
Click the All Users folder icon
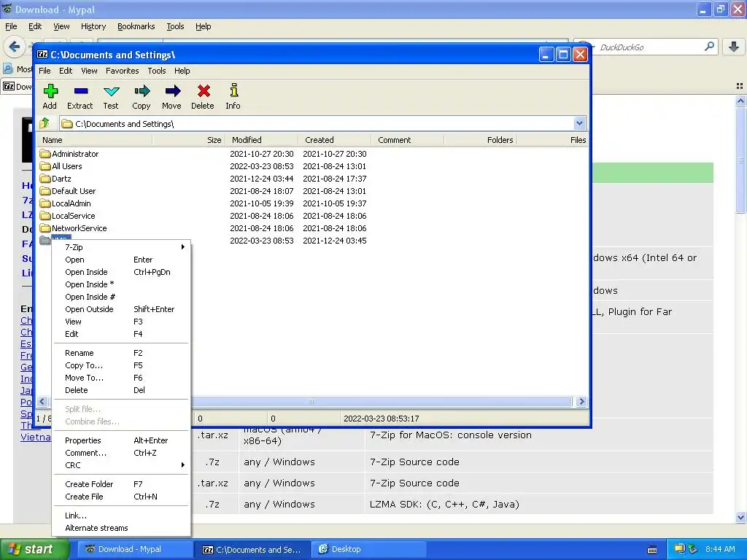[45, 166]
